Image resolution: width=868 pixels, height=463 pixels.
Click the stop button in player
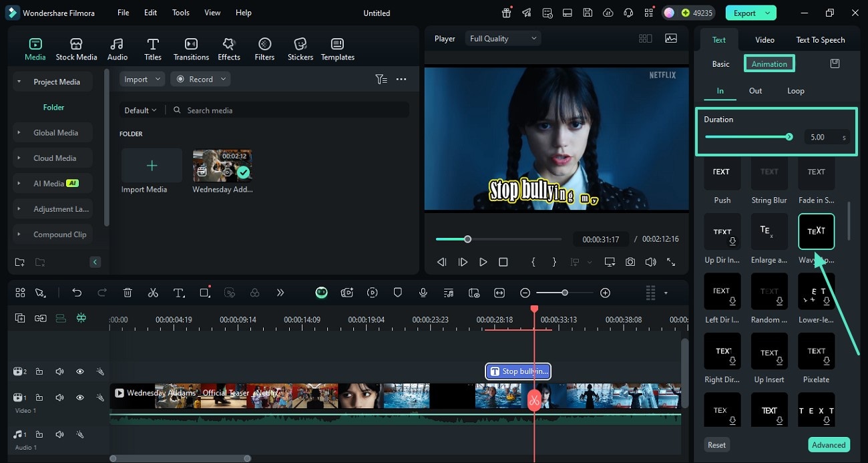pyautogui.click(x=503, y=262)
